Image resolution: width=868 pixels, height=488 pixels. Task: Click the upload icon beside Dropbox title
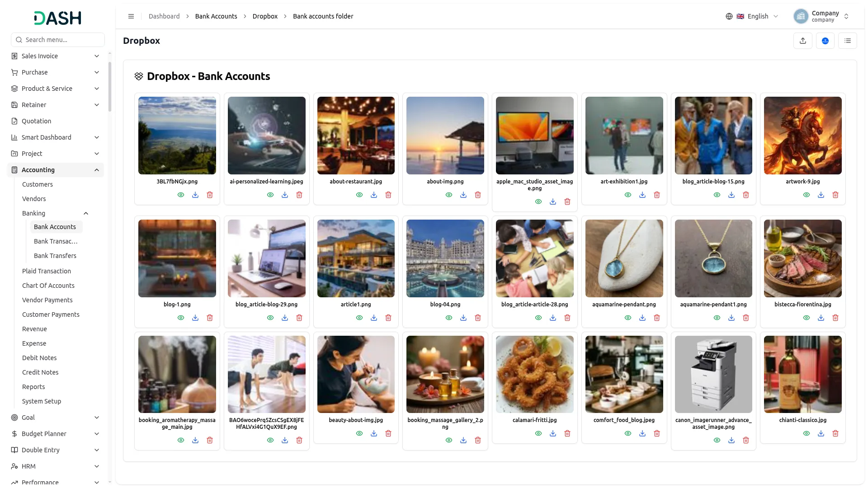(803, 41)
